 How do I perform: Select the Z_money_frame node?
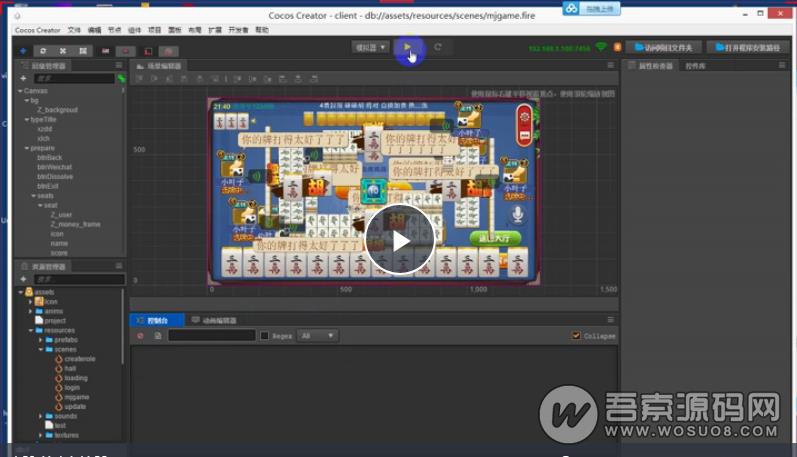pyautogui.click(x=75, y=224)
